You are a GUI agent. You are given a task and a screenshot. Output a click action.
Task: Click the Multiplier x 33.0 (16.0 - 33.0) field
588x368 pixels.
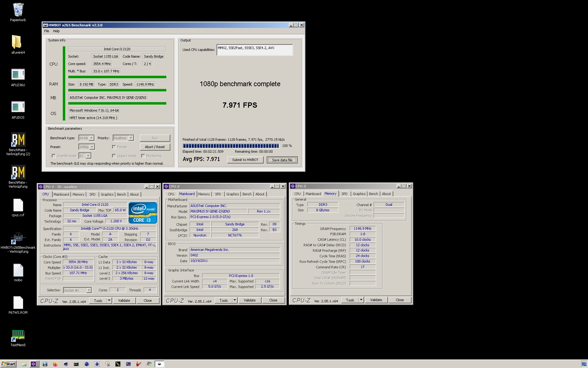78,267
